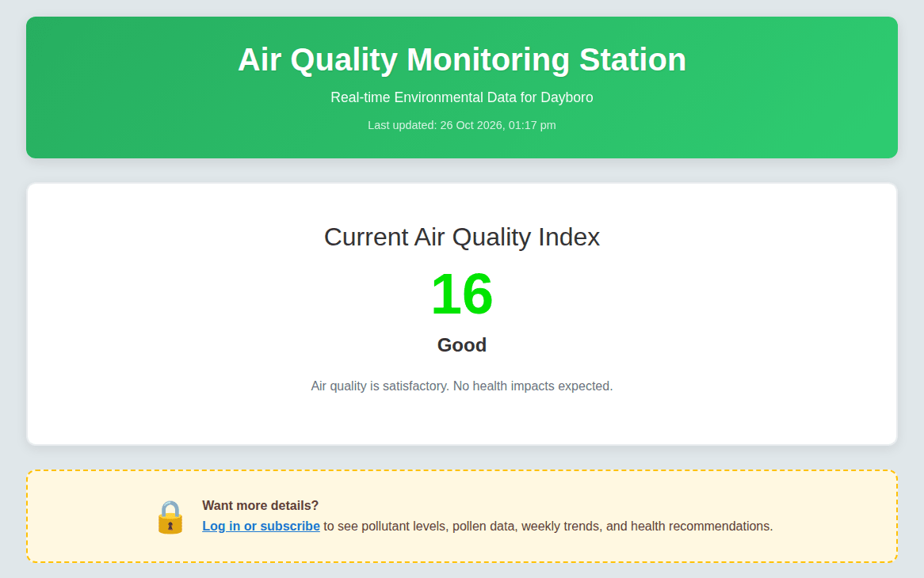
Task: Select the 'Air Quality Monitoring Station' heading
Action: [462, 60]
